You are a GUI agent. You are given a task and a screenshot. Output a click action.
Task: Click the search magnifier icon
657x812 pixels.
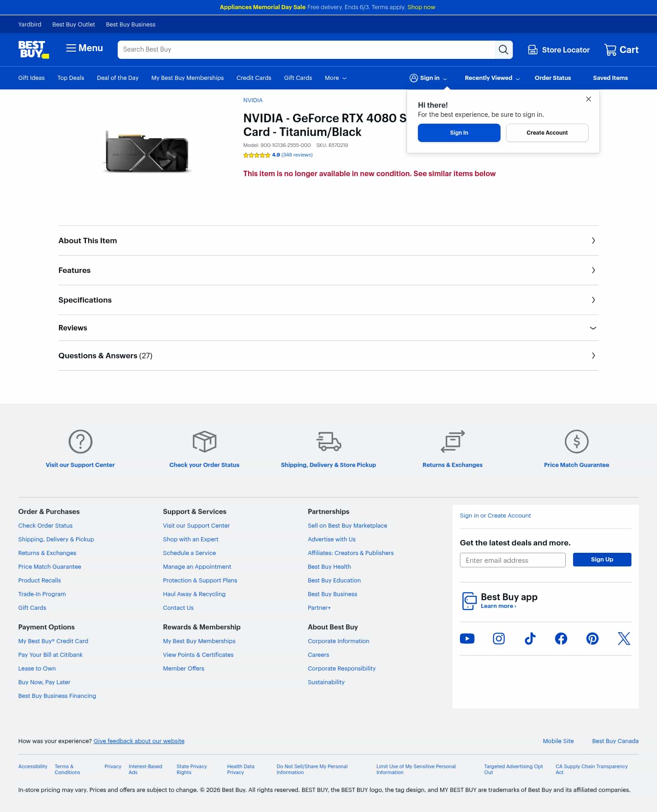point(503,50)
